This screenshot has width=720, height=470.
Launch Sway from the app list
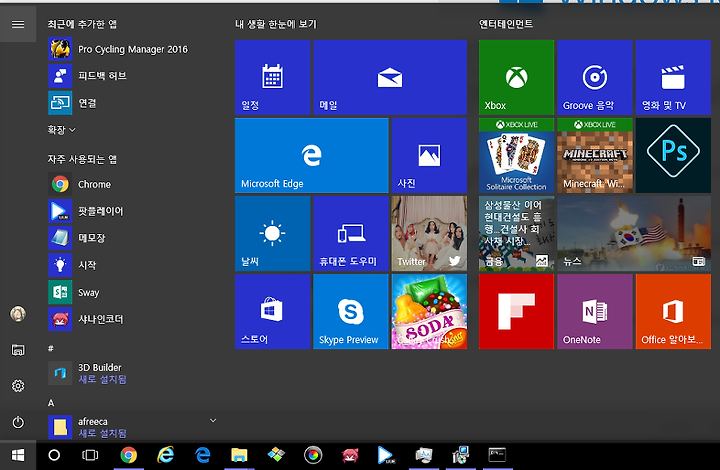(133, 292)
